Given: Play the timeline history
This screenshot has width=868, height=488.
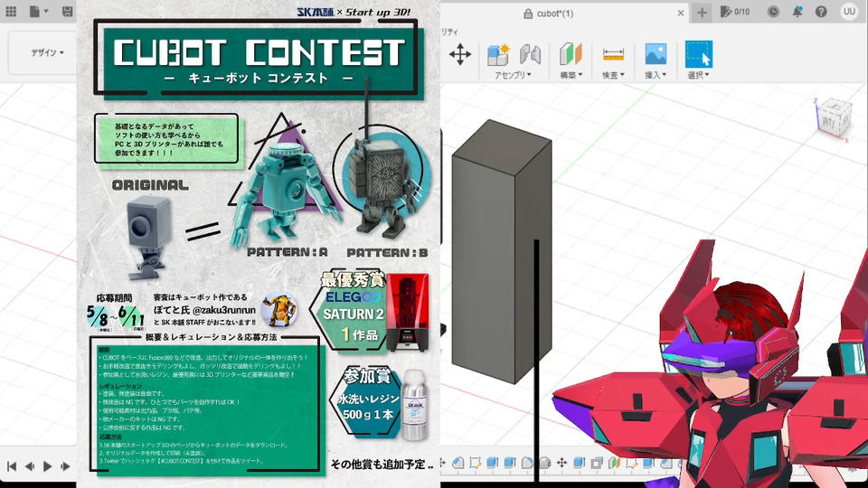Looking at the screenshot, I should 48,466.
